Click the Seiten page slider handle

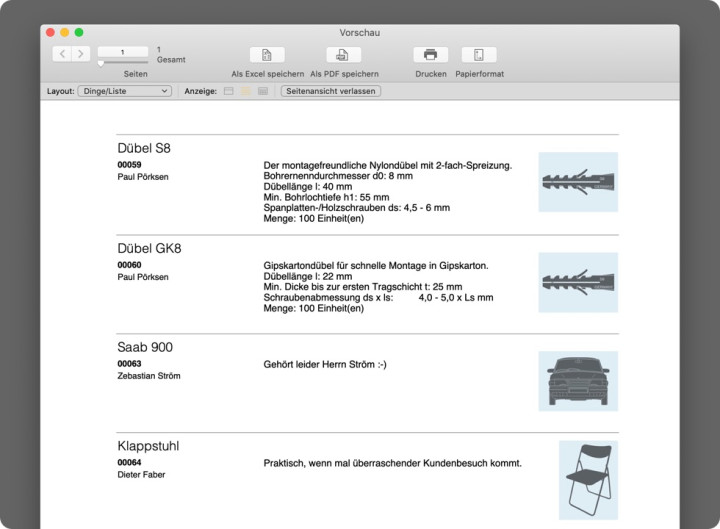coord(101,63)
